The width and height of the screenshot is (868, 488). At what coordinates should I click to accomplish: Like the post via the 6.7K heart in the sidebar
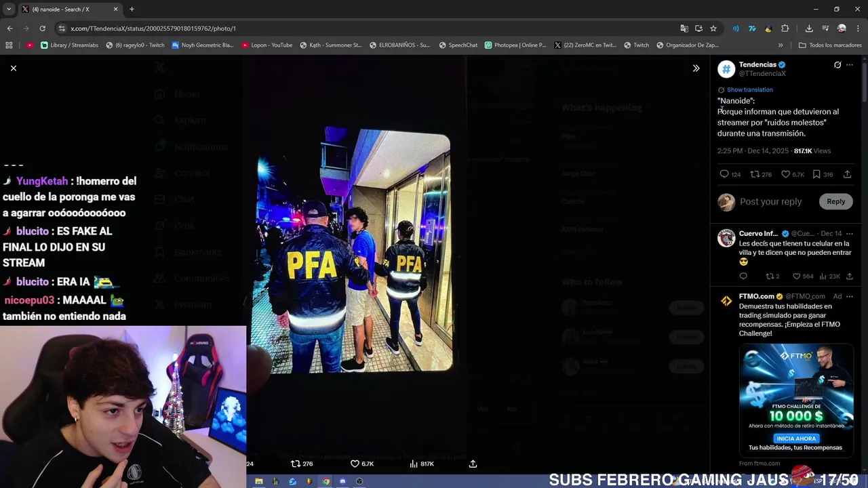[x=792, y=174]
